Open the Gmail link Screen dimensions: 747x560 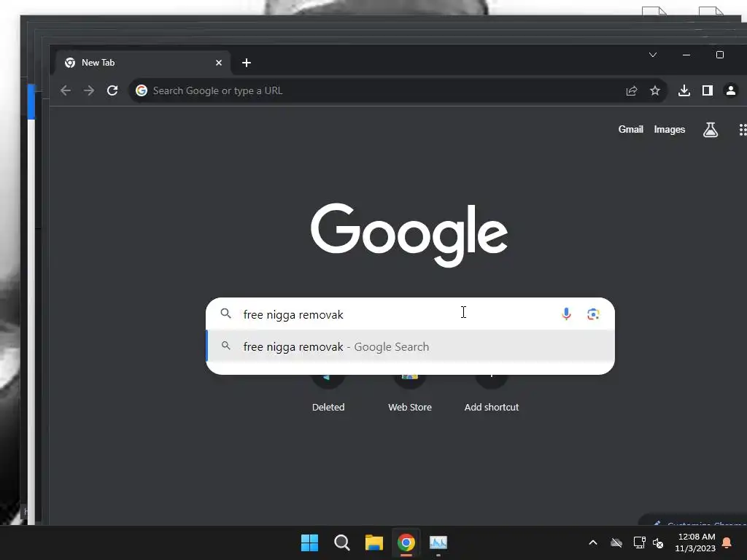(x=631, y=130)
